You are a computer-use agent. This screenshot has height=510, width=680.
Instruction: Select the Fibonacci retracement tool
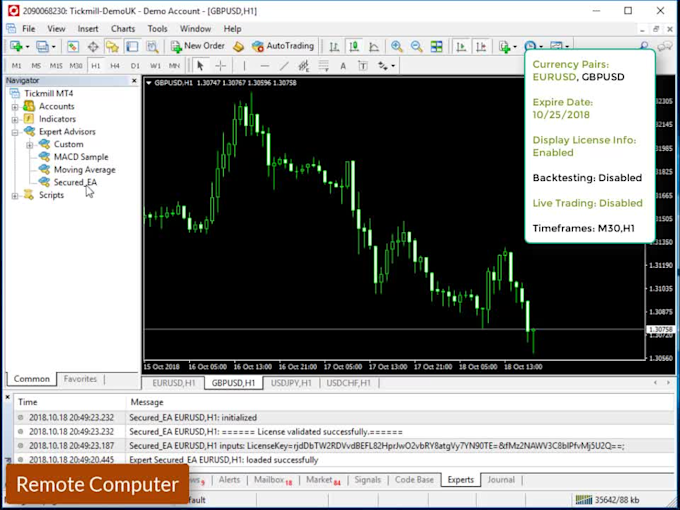point(324,66)
